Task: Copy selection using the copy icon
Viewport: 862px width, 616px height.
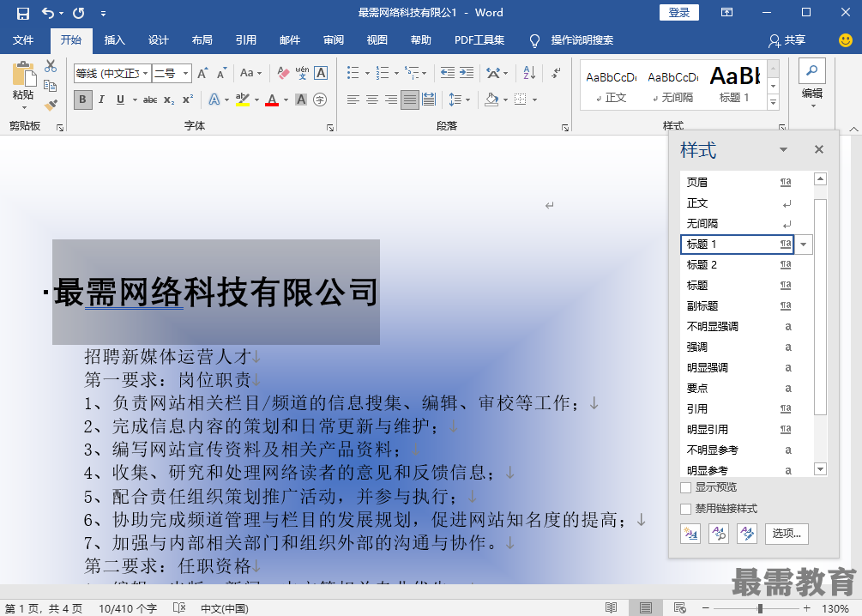Action: pos(51,85)
